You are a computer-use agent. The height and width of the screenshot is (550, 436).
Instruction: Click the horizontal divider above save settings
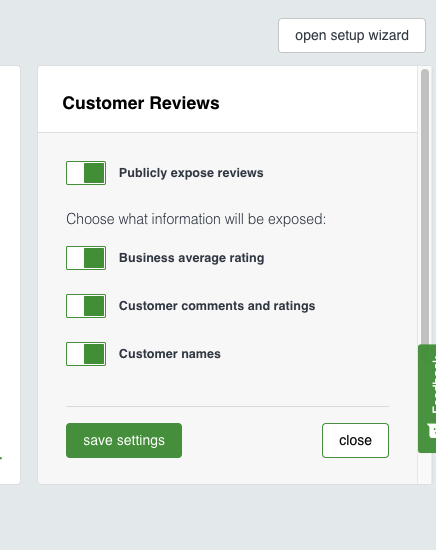click(227, 407)
